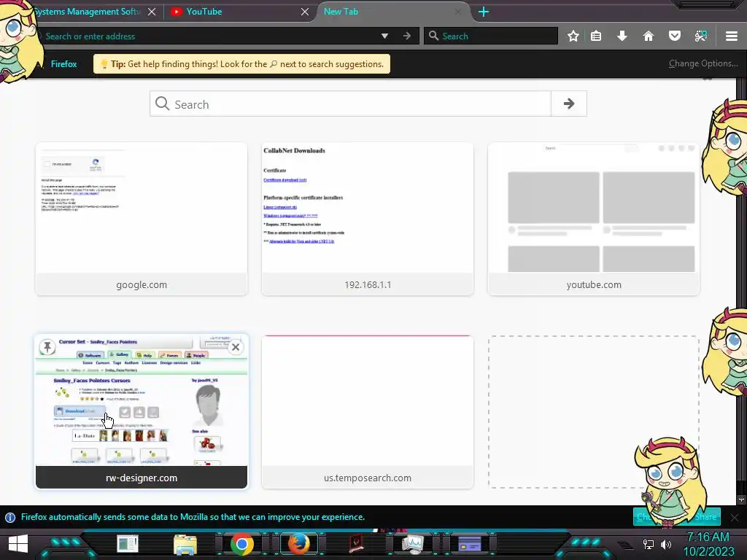Viewport: 747px width, 560px height.
Task: Click the tip about search suggestions
Action: click(241, 64)
